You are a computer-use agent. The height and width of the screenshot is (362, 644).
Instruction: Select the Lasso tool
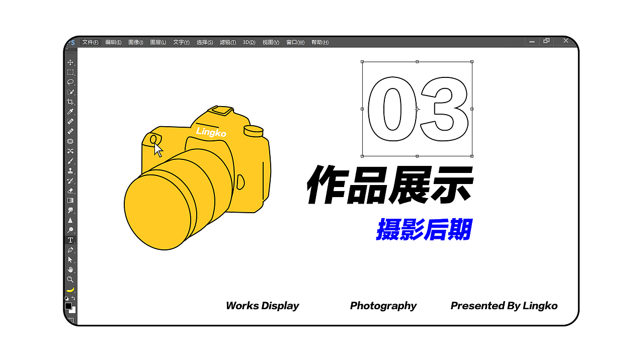point(70,82)
